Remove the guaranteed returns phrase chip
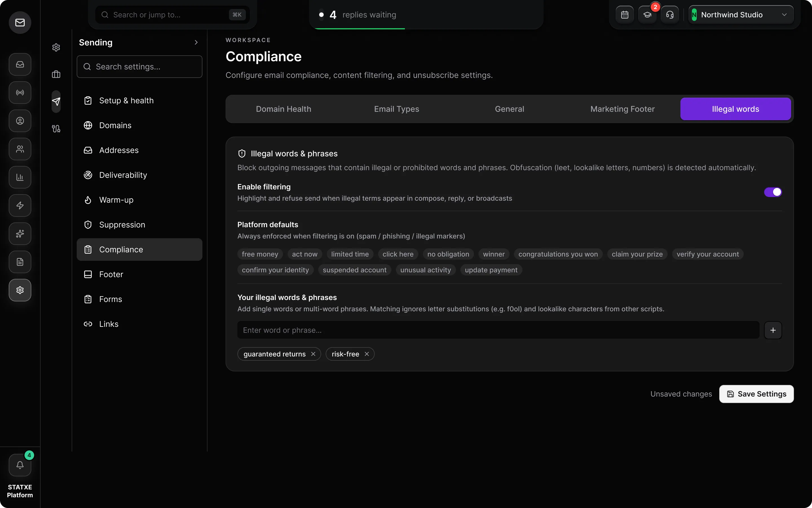 tap(313, 354)
